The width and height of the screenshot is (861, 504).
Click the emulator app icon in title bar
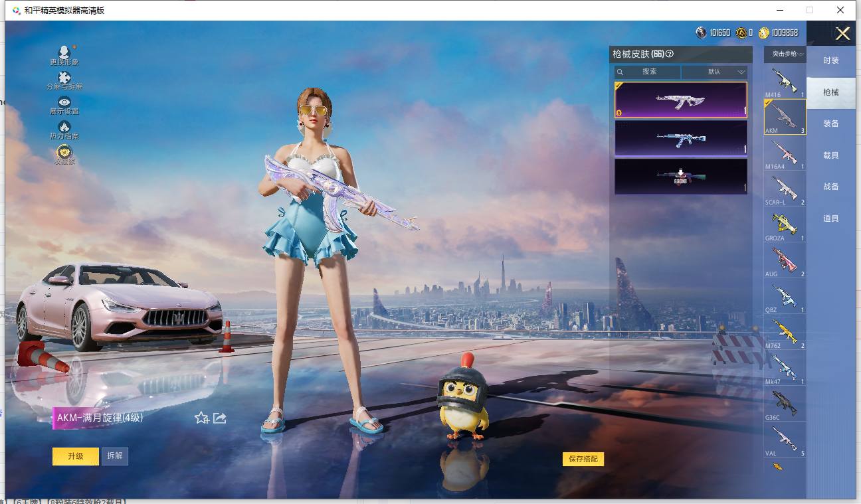(15, 11)
